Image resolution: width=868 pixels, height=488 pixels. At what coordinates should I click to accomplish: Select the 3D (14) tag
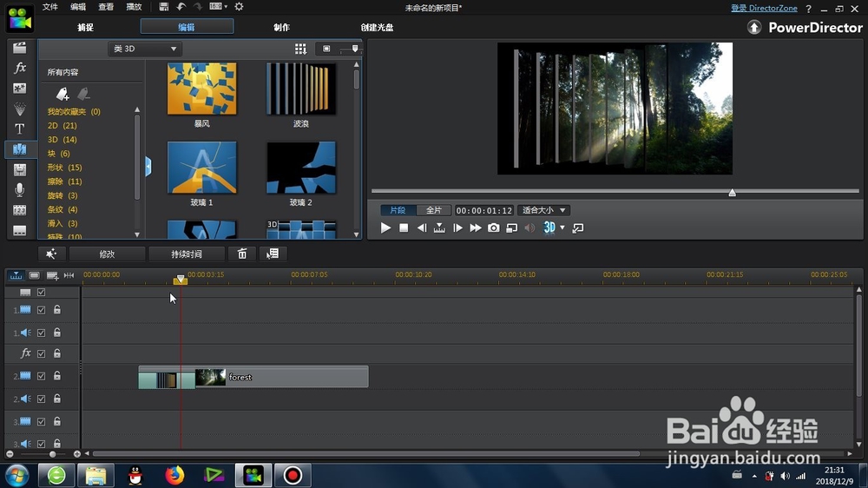tap(62, 140)
